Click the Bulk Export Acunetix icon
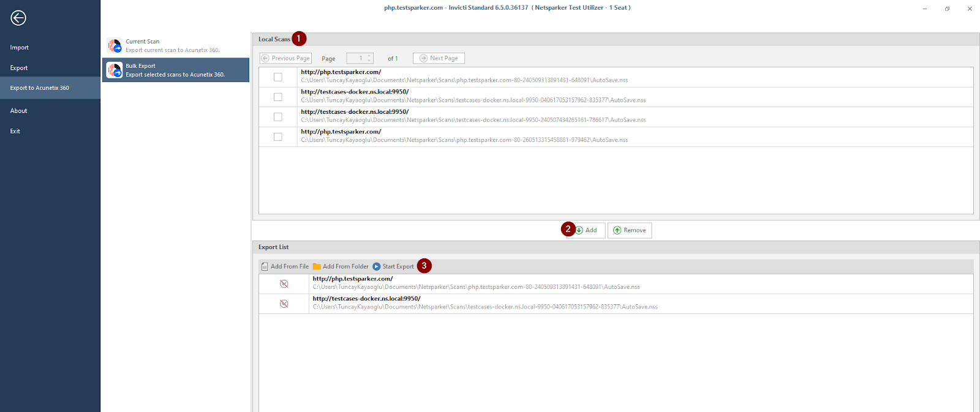The image size is (980, 412). click(115, 70)
